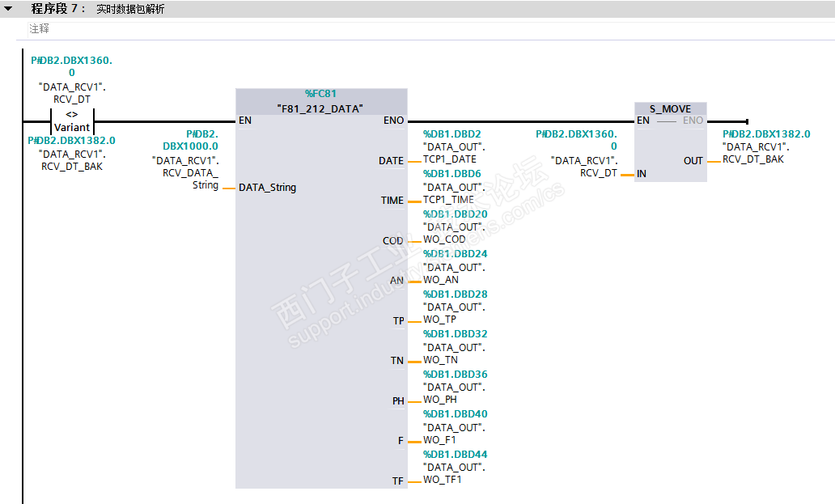The image size is (835, 504).
Task: Select address %DB1.DBD2
Action: (x=452, y=134)
